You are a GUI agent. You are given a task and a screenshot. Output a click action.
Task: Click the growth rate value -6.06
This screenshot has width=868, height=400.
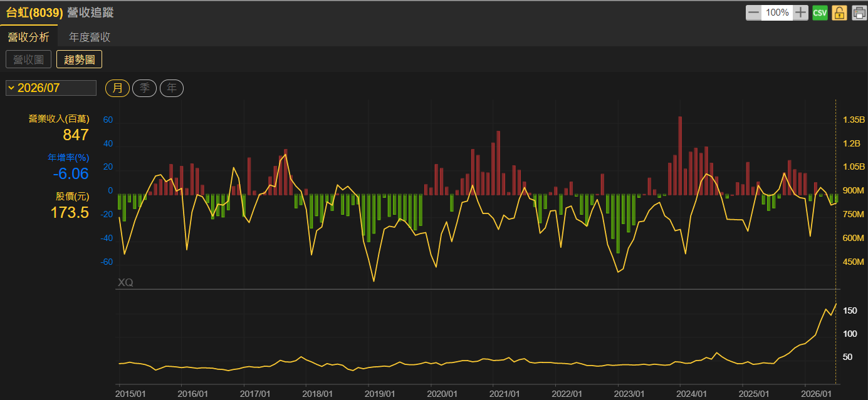click(70, 173)
